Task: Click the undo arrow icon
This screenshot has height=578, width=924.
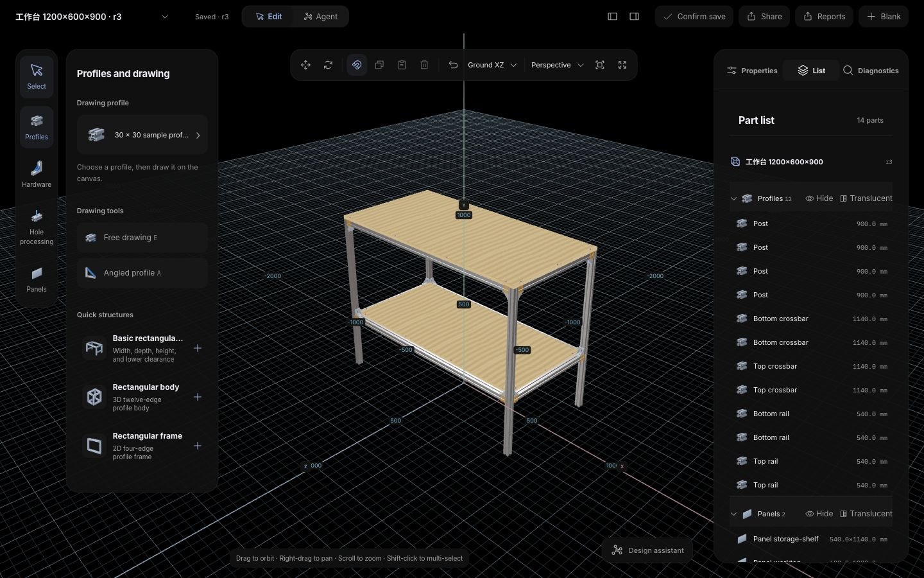Action: 453,65
